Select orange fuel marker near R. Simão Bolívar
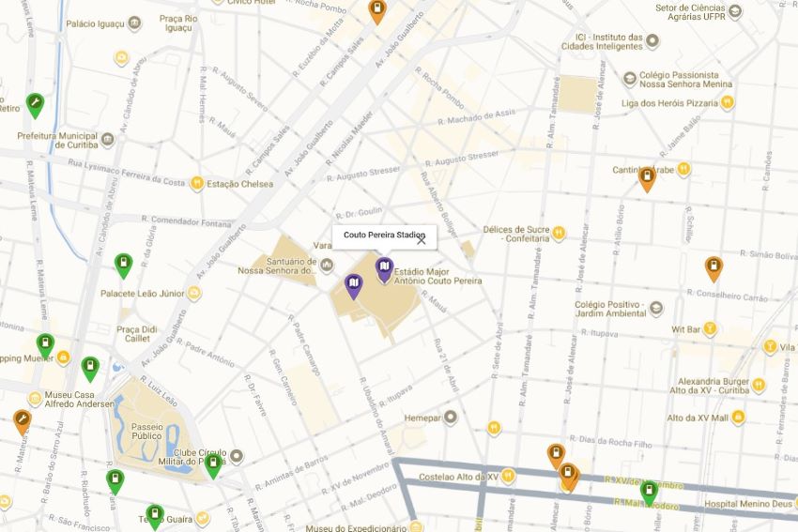The image size is (798, 532). (x=714, y=269)
